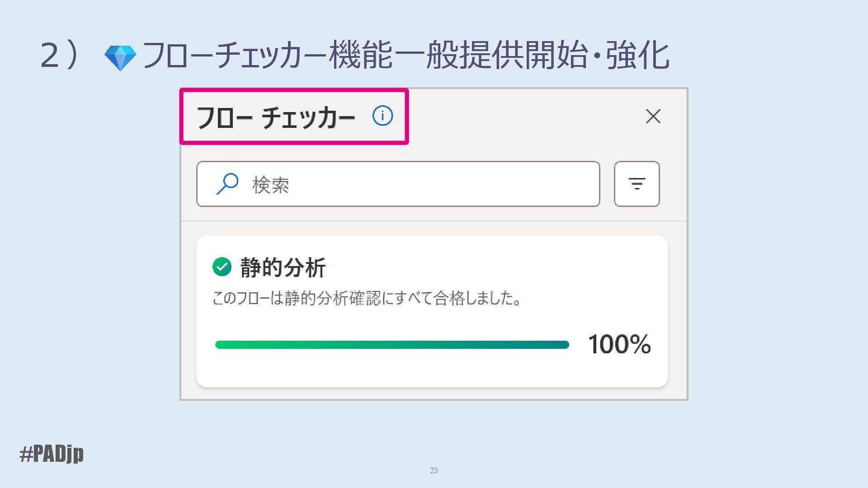This screenshot has width=868, height=488.
Task: Click the magnifying glass search icon
Action: (227, 184)
